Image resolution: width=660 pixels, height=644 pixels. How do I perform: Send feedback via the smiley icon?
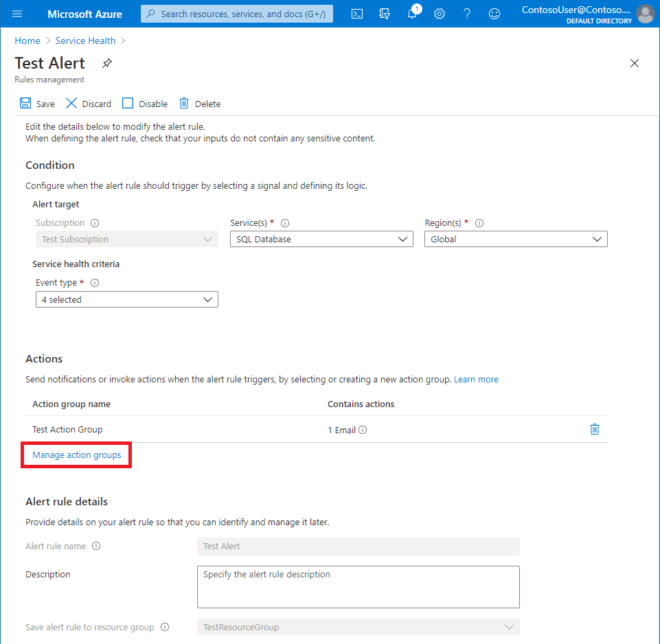pos(494,13)
